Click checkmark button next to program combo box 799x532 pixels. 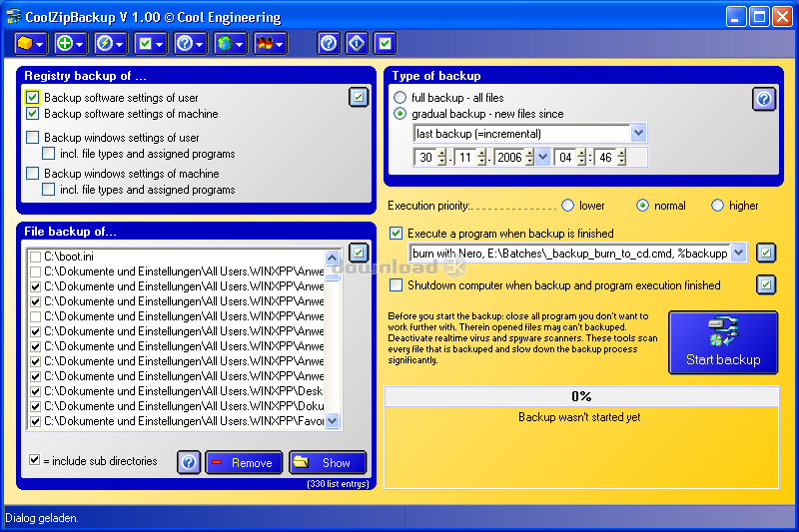[766, 253]
